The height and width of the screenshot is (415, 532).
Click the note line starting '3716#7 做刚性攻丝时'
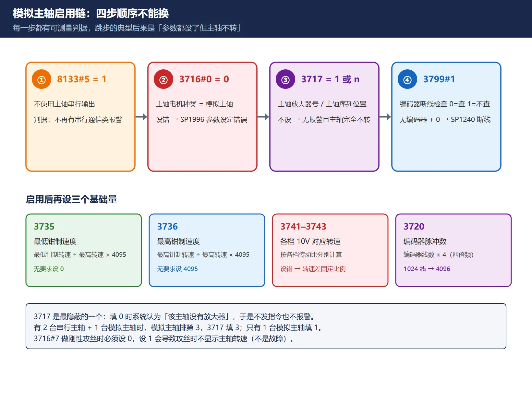[164, 339]
